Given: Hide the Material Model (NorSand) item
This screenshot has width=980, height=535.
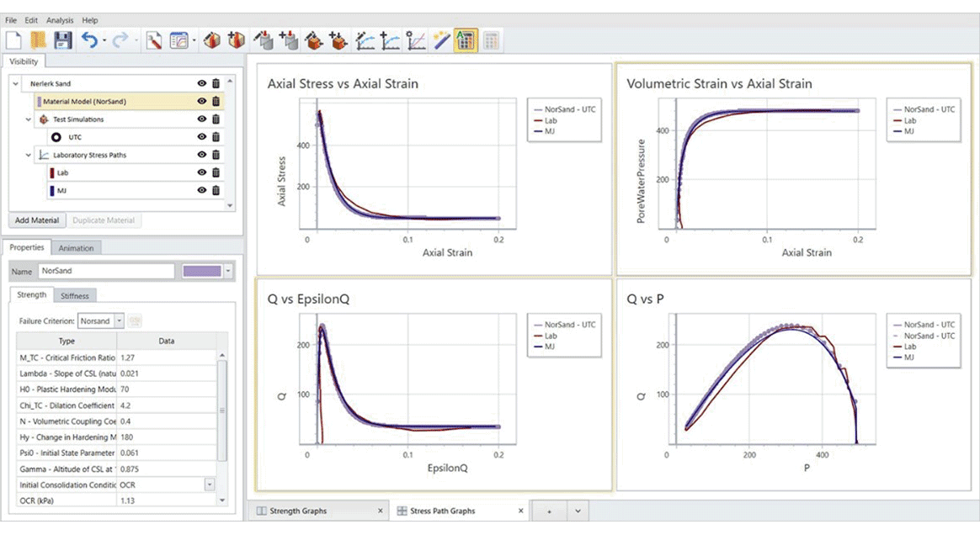Looking at the screenshot, I should [202, 101].
